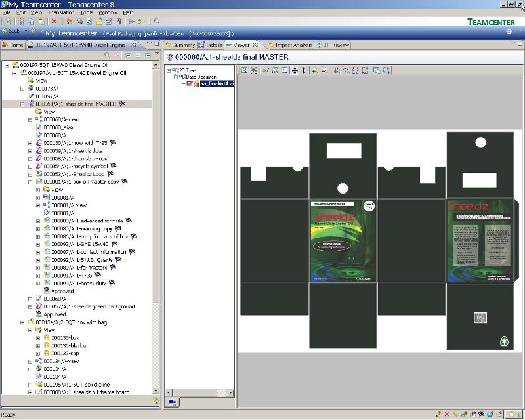This screenshot has width=525, height=420.
Task: Expand the 000057/A;1-sheeldz green background node
Action: pos(30,306)
